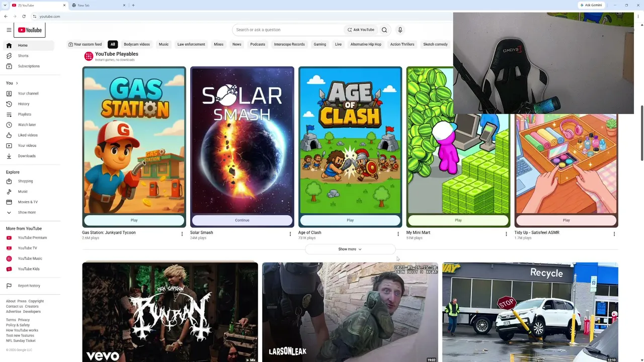The image size is (644, 362).
Task: Click the Ask YouTube button
Action: [x=361, y=30]
